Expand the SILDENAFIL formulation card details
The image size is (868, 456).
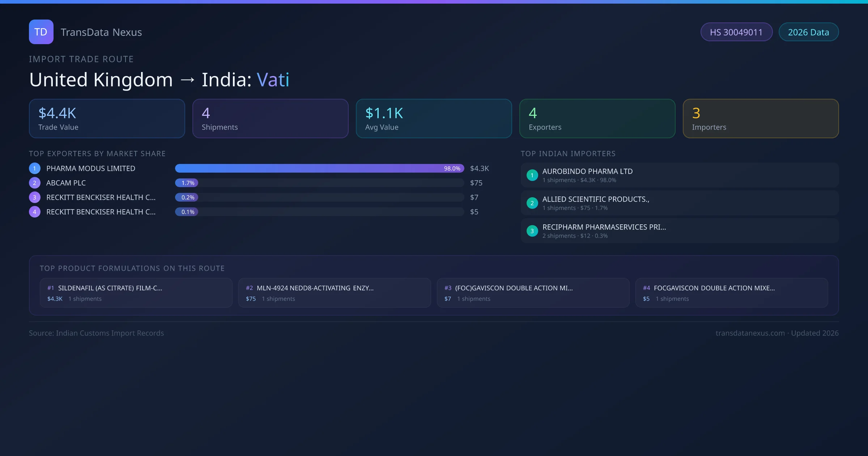[136, 292]
